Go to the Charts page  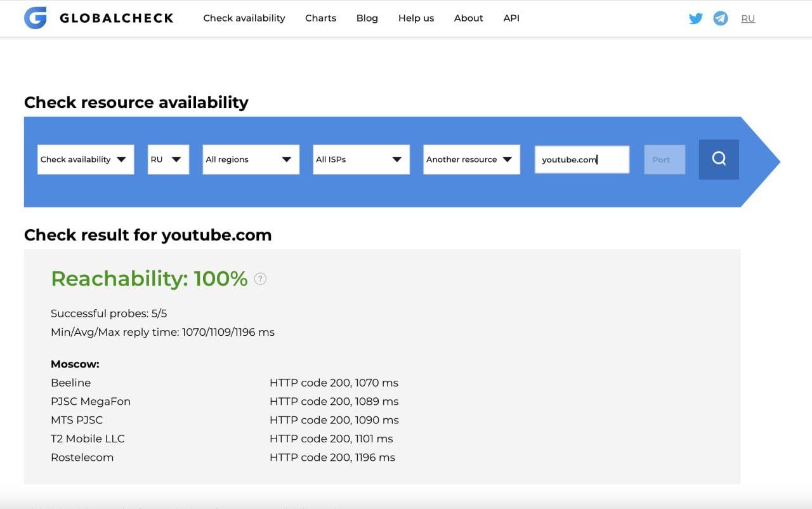click(320, 18)
